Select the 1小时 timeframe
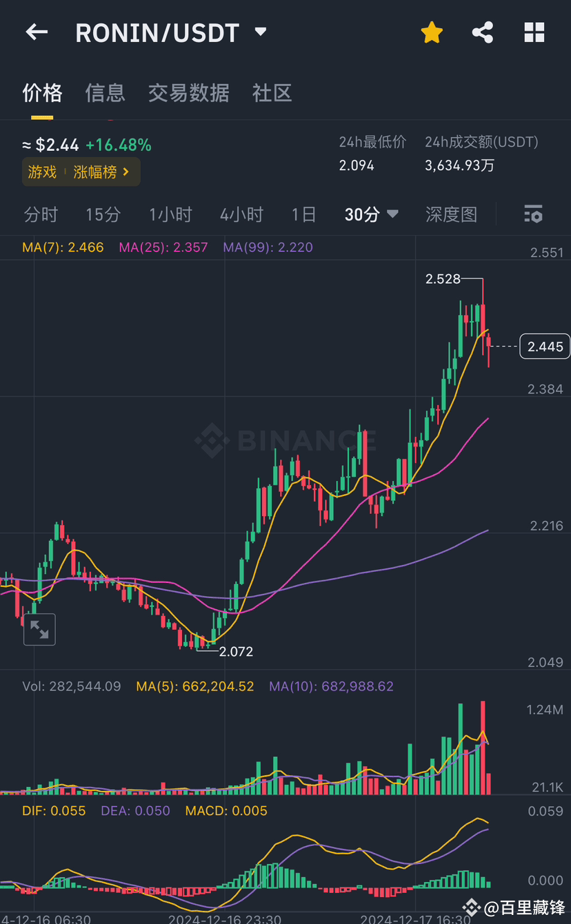Image resolution: width=571 pixels, height=924 pixels. (170, 214)
